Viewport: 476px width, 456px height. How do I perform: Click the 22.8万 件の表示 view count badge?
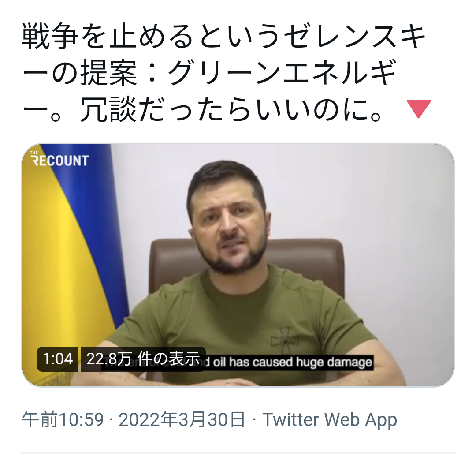[x=143, y=359]
